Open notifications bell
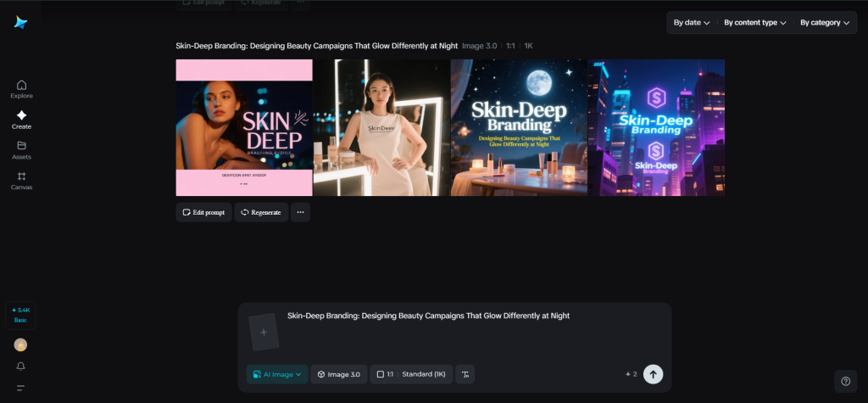Image resolution: width=868 pixels, height=403 pixels. [x=20, y=367]
